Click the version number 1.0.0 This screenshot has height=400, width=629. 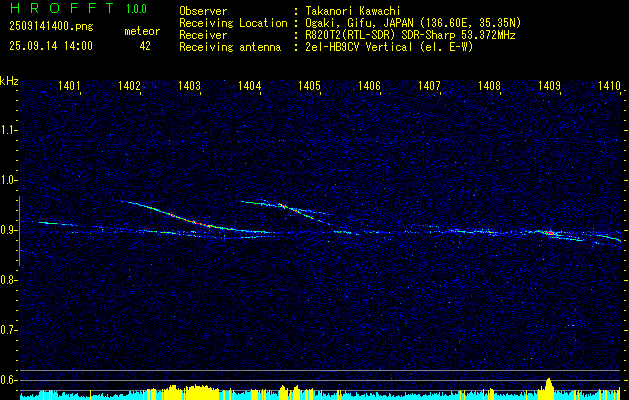pos(136,9)
